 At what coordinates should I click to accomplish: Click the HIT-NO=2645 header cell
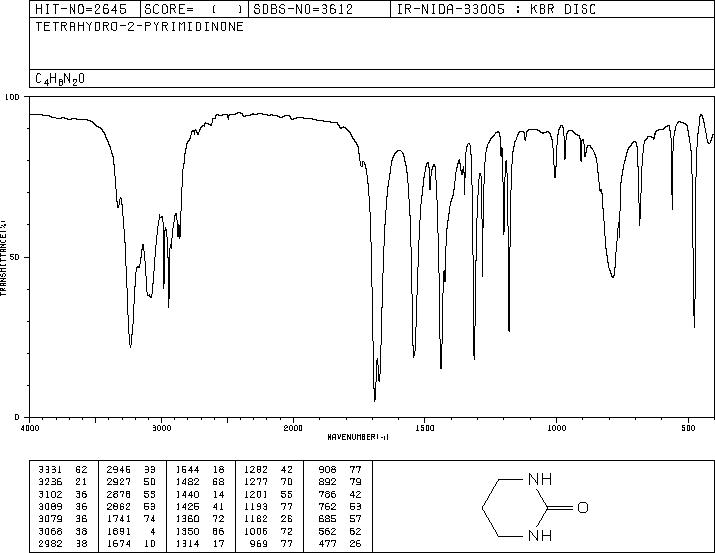(x=81, y=9)
